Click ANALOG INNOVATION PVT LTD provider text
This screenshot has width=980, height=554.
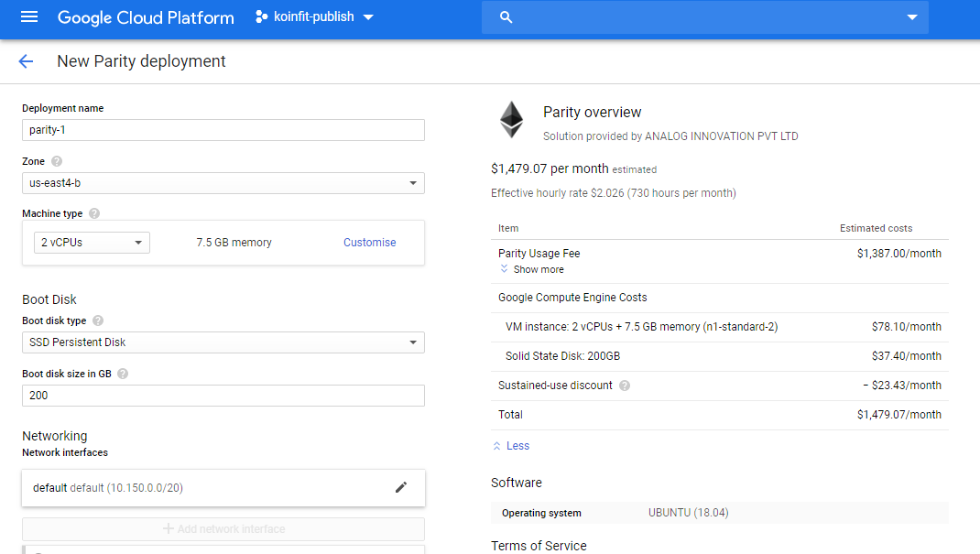(721, 136)
